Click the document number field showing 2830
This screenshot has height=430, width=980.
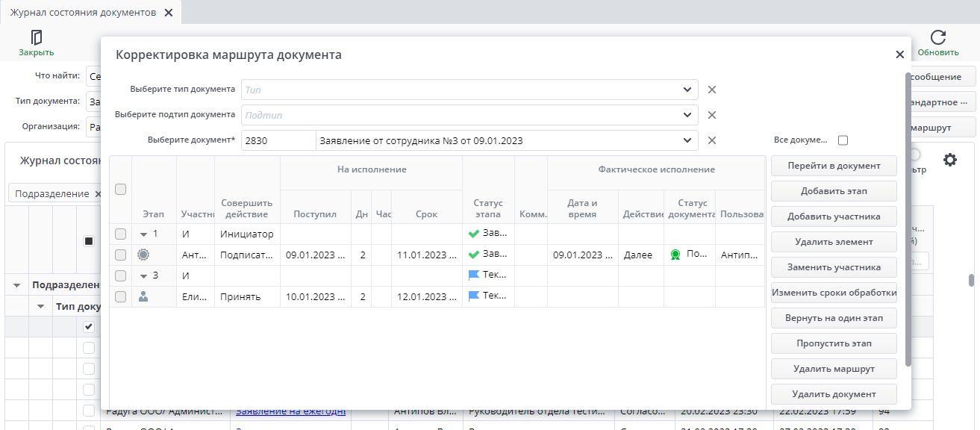pyautogui.click(x=278, y=140)
